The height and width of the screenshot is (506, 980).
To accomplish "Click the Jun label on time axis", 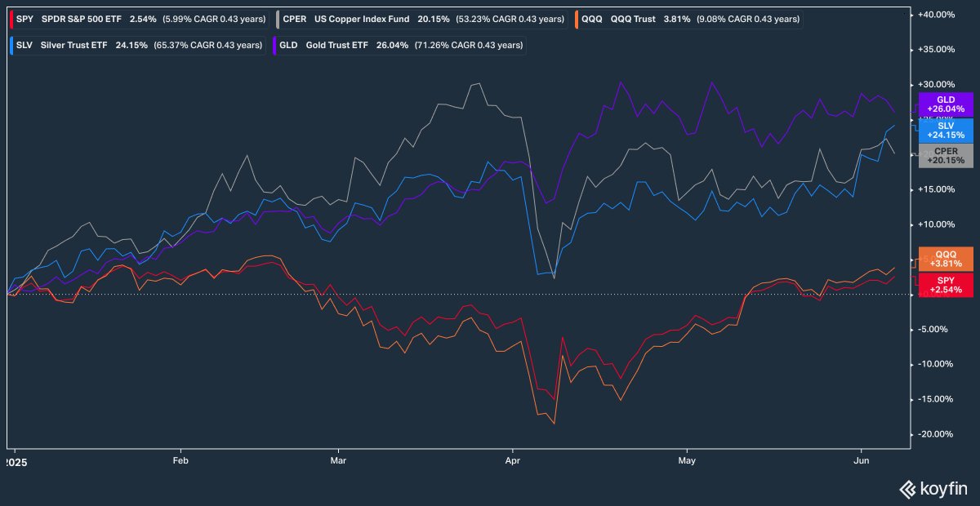I will (x=862, y=460).
